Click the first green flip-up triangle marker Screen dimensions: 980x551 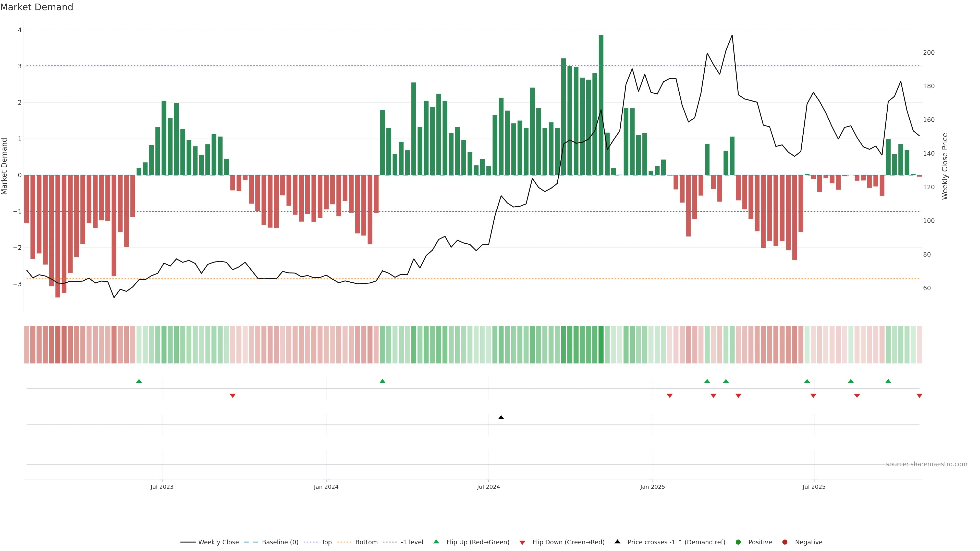point(139,381)
